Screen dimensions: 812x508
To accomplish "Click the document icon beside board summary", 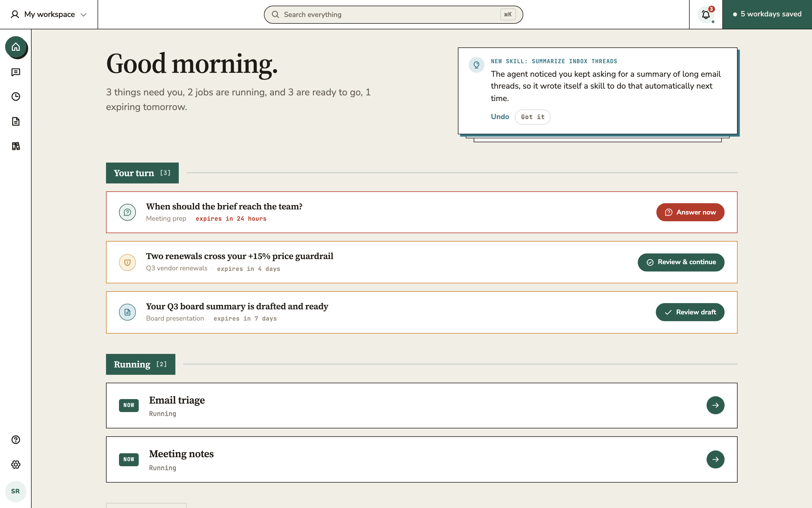I will pos(127,312).
